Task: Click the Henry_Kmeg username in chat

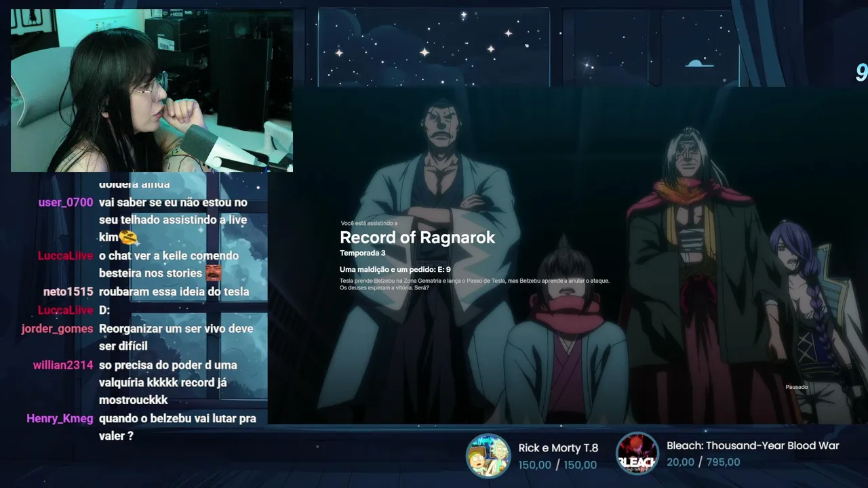Action: (x=60, y=418)
